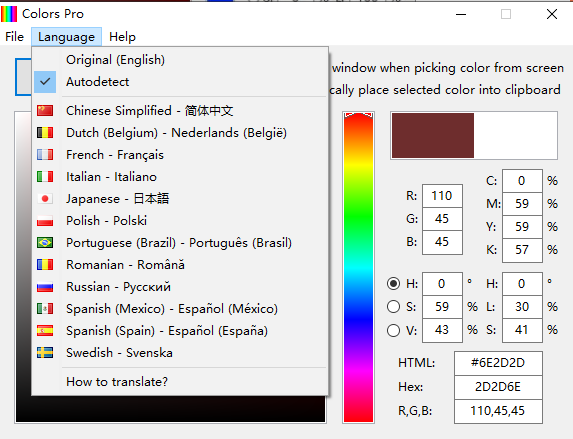Image resolution: width=573 pixels, height=439 pixels.
Task: Select Romanian - Română
Action: click(180, 265)
